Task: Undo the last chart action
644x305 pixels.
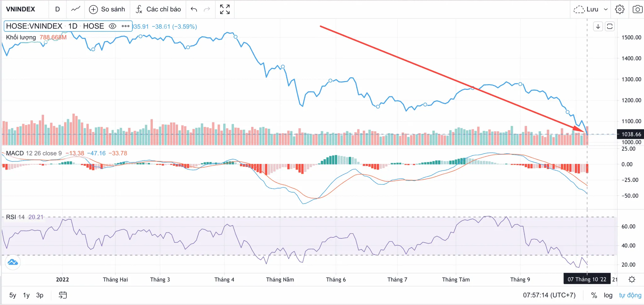Action: [194, 9]
